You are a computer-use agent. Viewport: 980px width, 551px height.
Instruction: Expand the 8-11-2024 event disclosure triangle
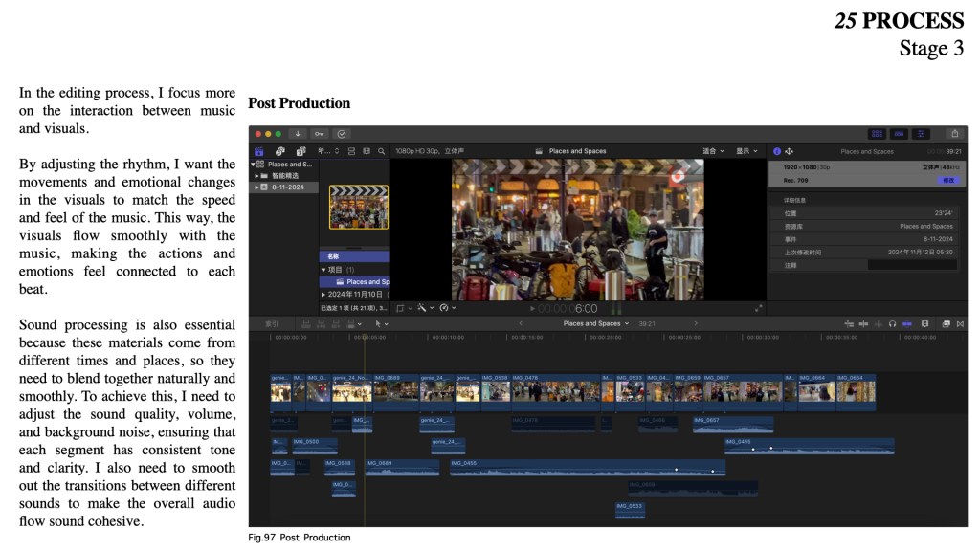click(x=256, y=187)
